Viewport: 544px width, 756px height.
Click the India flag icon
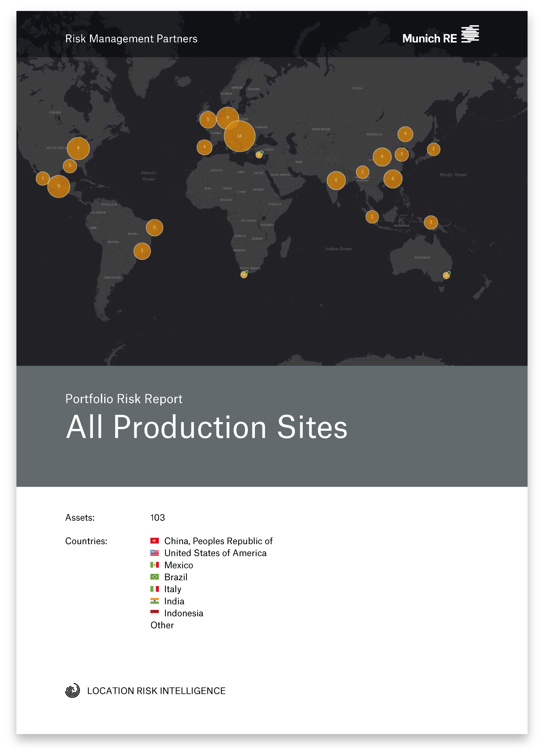coord(154,601)
